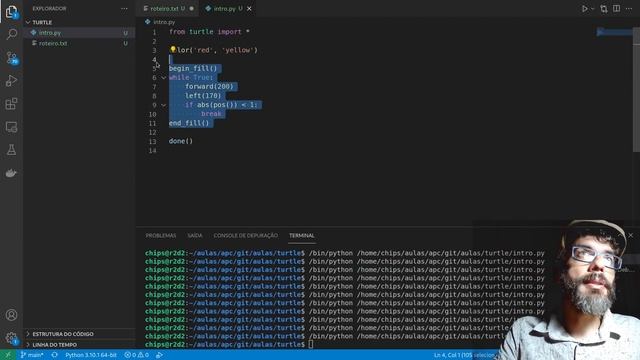
Task: Open roteiro.txt in the file explorer
Action: point(80,43)
